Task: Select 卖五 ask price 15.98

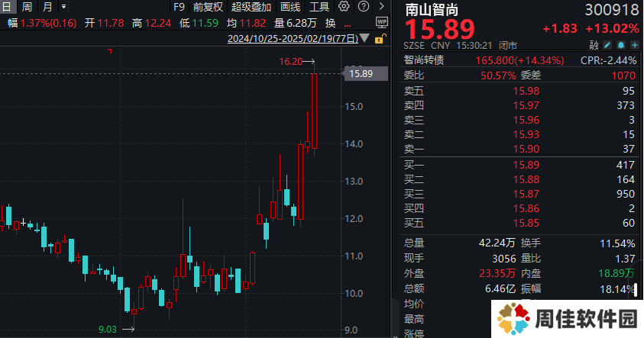Action: tap(526, 91)
